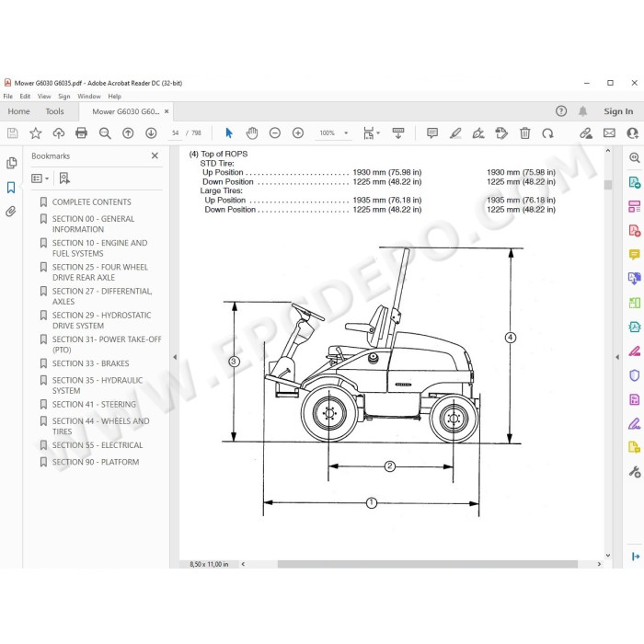Image resolution: width=644 pixels, height=644 pixels.
Task: Close the Mower G6030 document tab
Action: 167,111
